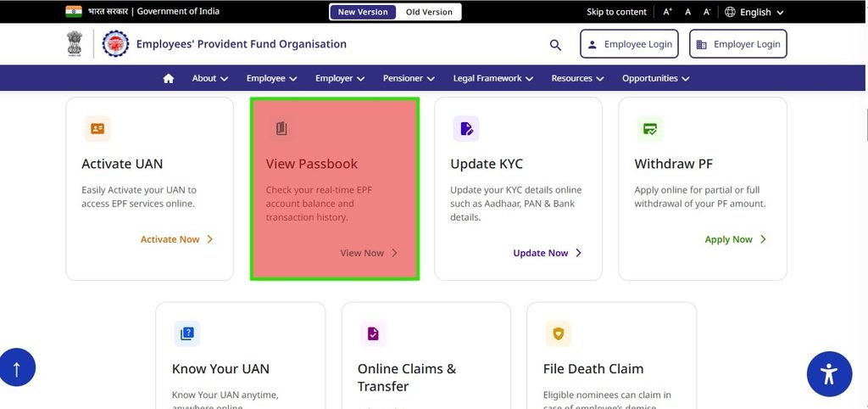Image resolution: width=868 pixels, height=409 pixels.
Task: Expand the Employer menu
Action: [340, 78]
